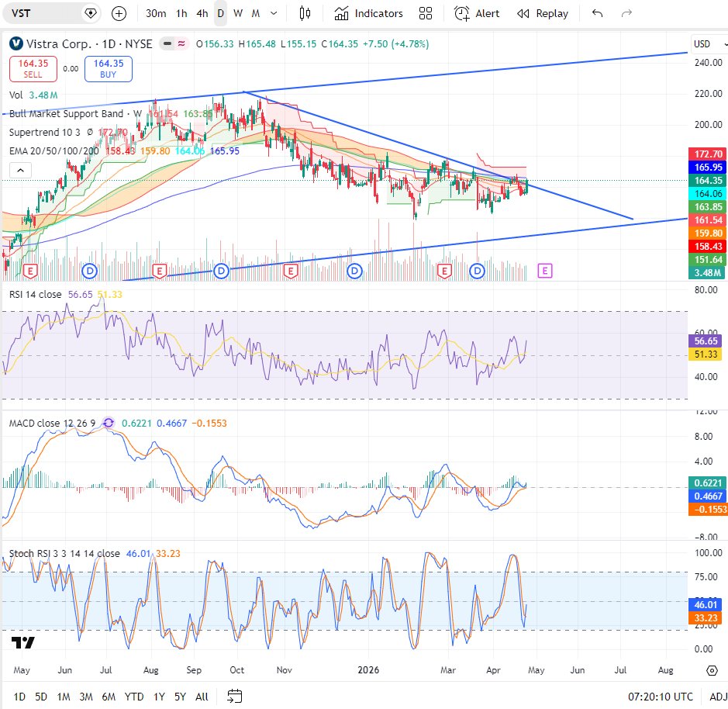Toggle the market status dash indicator
Screen dimensions: 728x709
point(167,43)
